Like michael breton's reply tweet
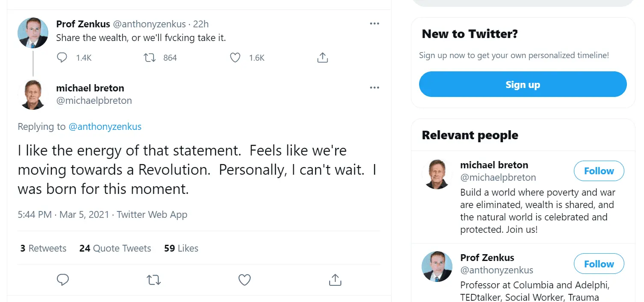The width and height of the screenshot is (644, 302). (x=244, y=280)
